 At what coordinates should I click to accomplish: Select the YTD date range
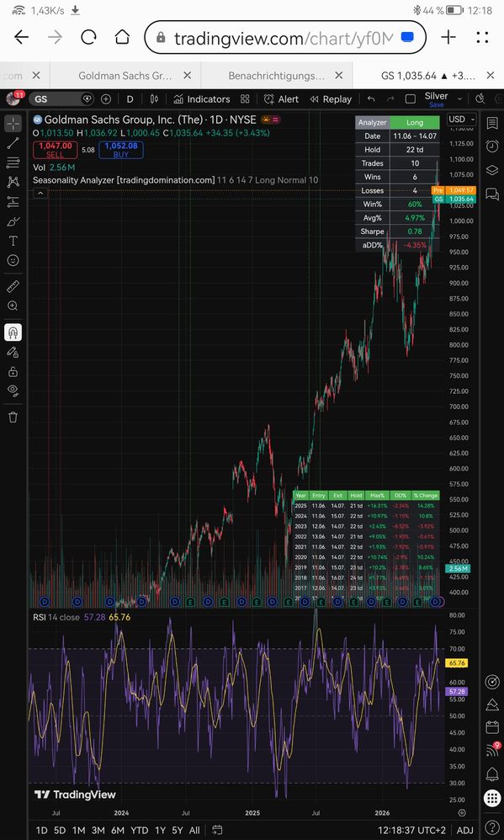point(140,831)
